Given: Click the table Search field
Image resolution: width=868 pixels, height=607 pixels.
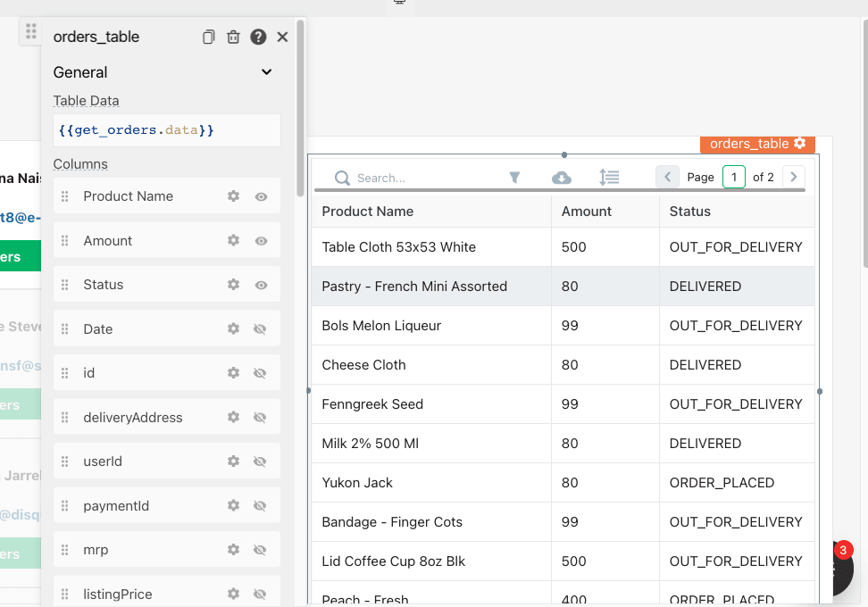Looking at the screenshot, I should tap(411, 179).
